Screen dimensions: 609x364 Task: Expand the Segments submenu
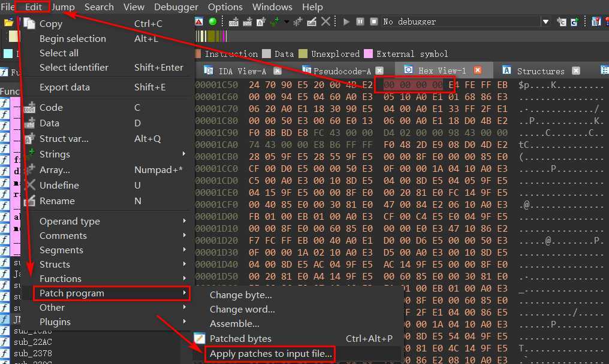(105, 250)
